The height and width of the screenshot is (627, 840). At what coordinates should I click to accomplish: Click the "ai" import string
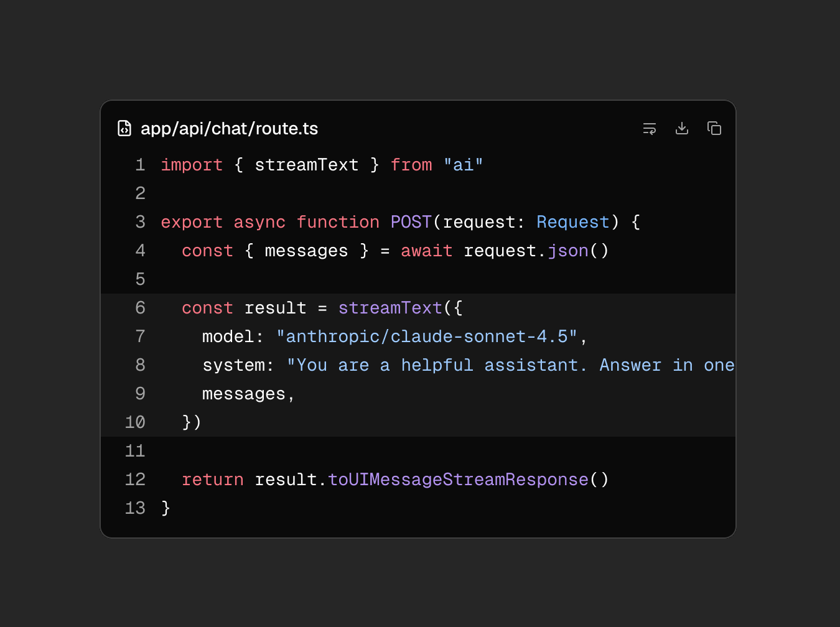(464, 165)
